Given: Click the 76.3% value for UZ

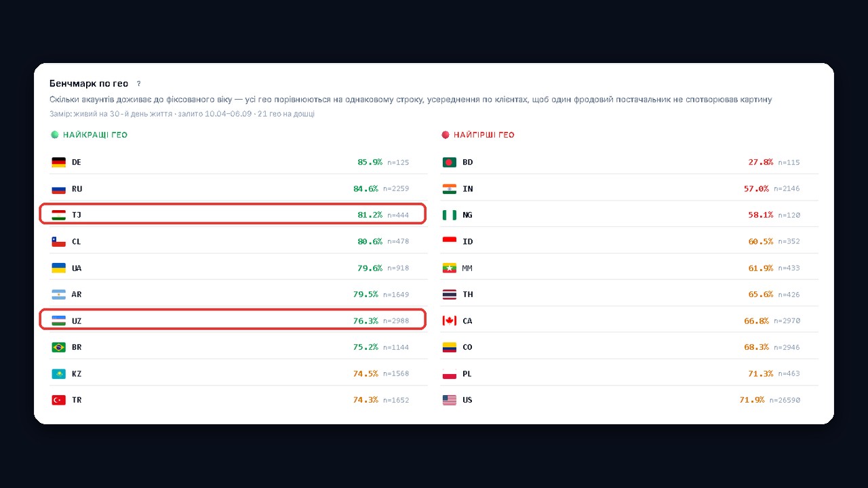Looking at the screenshot, I should [366, 321].
